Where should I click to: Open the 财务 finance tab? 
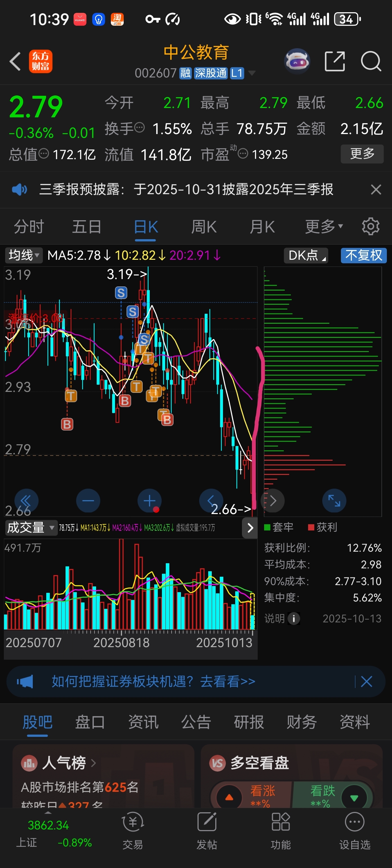(x=302, y=722)
